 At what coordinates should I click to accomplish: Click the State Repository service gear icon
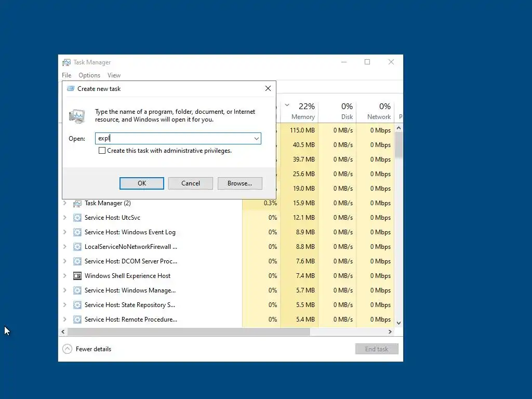pyautogui.click(x=77, y=305)
